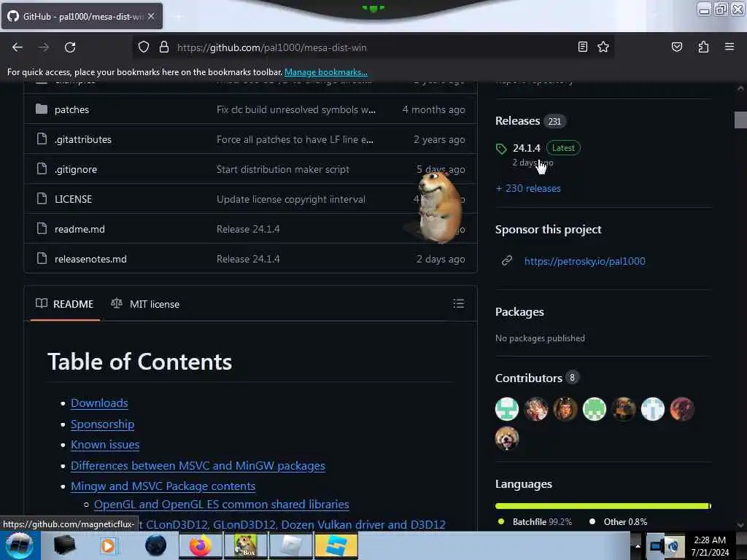This screenshot has height=560, width=747.
Task: Click the tag icon beside release 24.1.4
Action: click(501, 149)
